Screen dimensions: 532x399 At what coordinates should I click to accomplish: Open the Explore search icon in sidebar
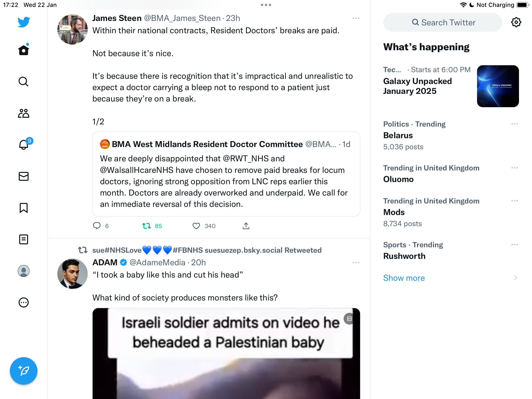coord(24,82)
